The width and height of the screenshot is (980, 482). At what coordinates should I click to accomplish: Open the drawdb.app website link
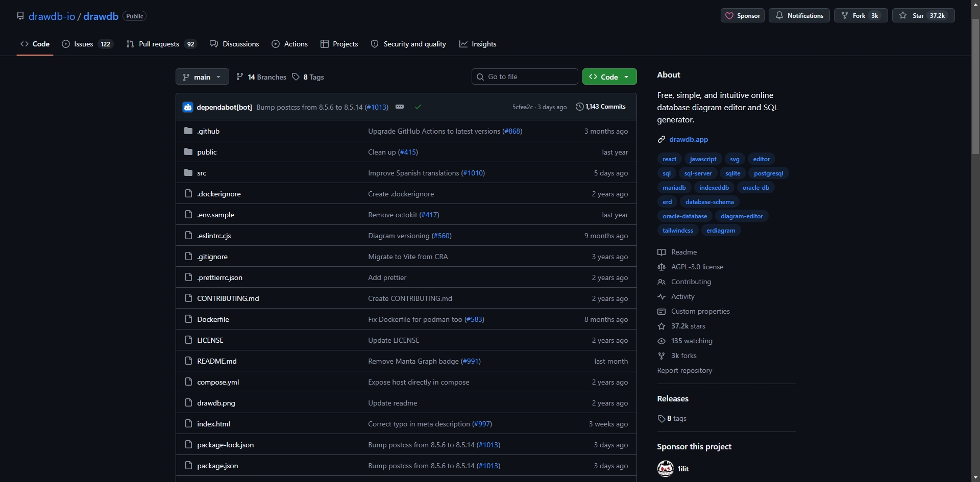(689, 140)
